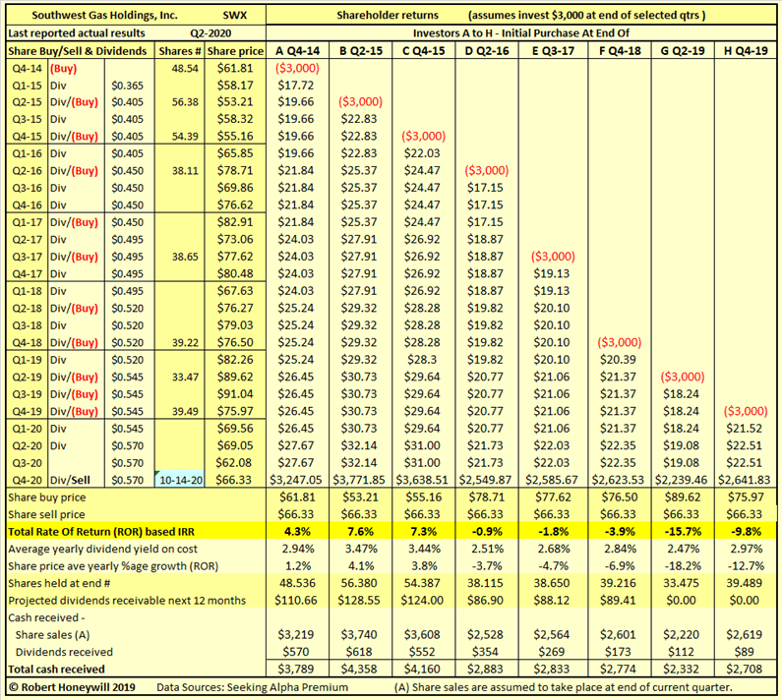Select the $570 dividends received cell
This screenshot has height=700, width=782.
pyautogui.click(x=296, y=652)
